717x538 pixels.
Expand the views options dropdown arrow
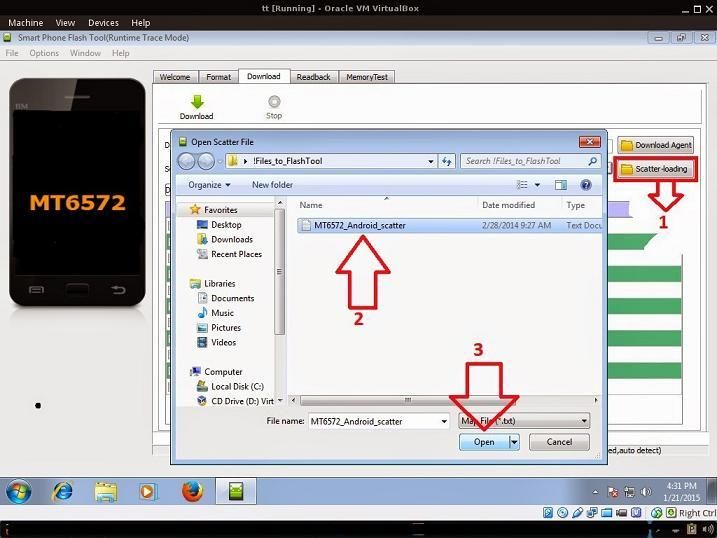(537, 185)
